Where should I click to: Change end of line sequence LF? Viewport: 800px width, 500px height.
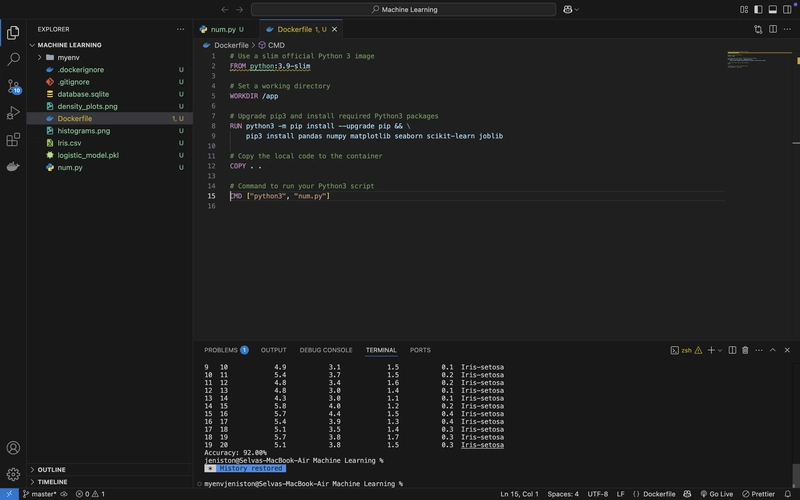click(620, 494)
